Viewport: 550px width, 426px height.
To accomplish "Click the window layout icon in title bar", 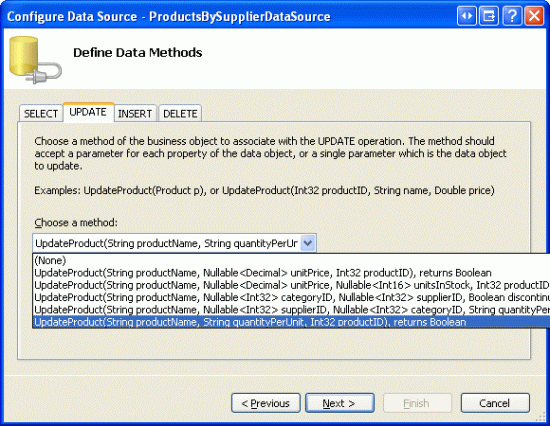I will pos(489,16).
